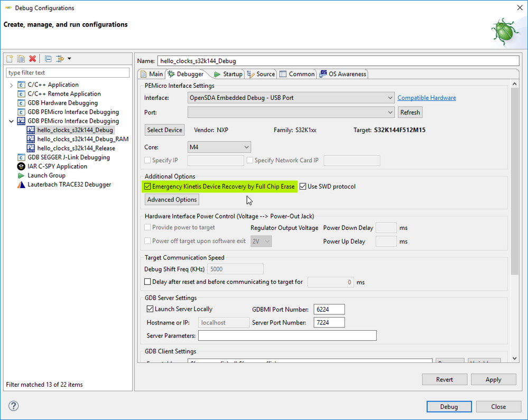Click the Launch Group green arrow icon
Image resolution: width=528 pixels, height=420 pixels.
tap(21, 175)
